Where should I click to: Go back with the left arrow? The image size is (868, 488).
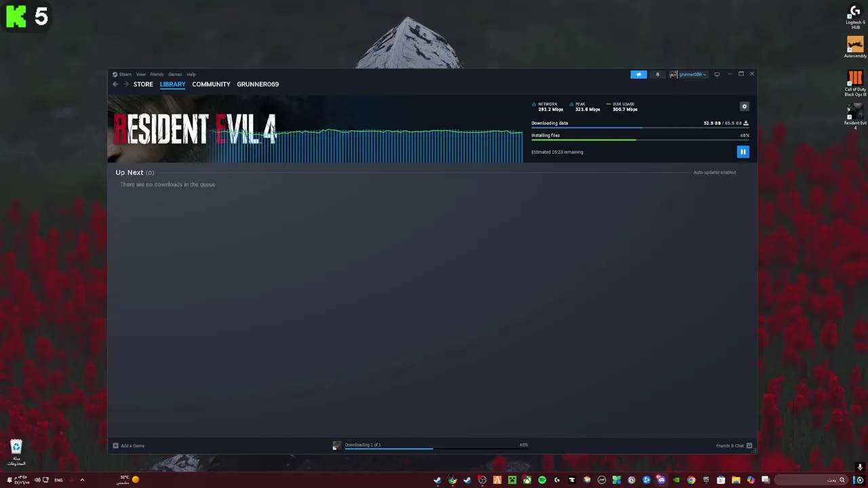pos(115,84)
